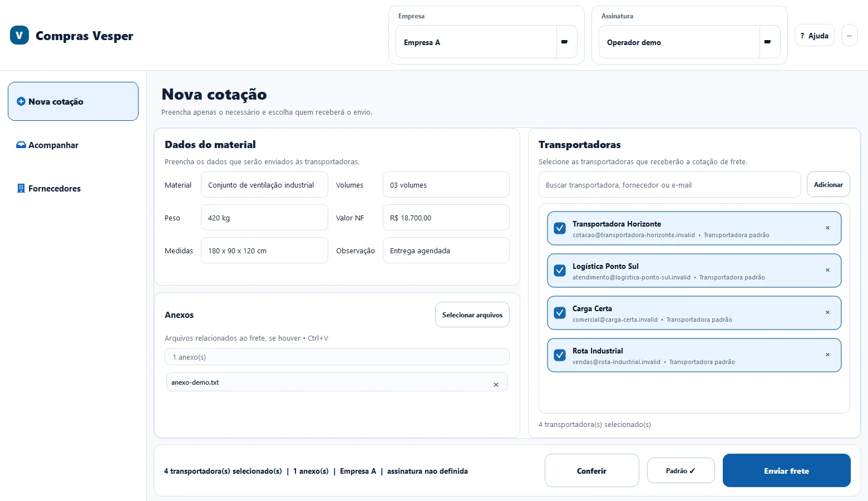
Task: Open the Fornecedores sidebar item
Action: (73, 188)
